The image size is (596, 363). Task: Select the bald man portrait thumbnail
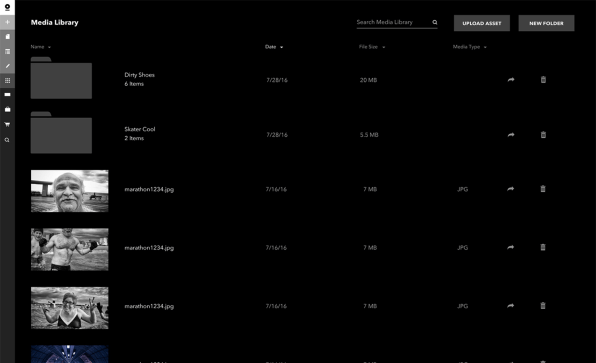pos(70,191)
